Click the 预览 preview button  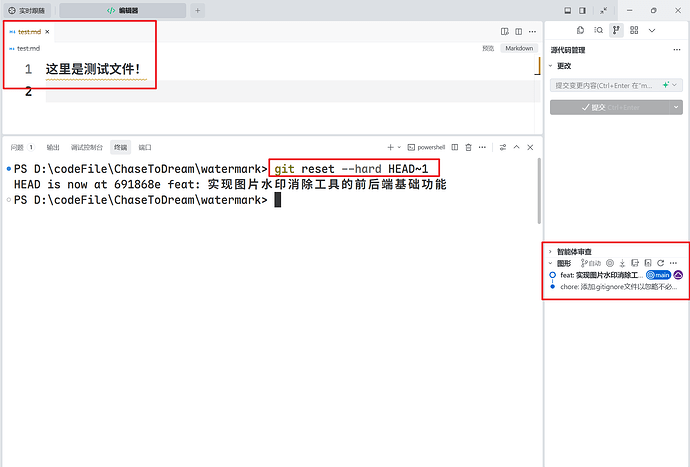488,48
